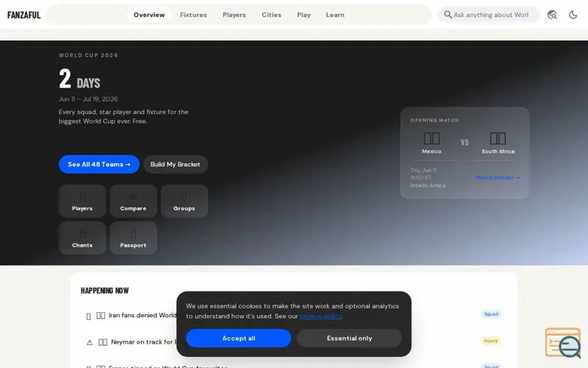Click Build My Bracket button

(175, 164)
